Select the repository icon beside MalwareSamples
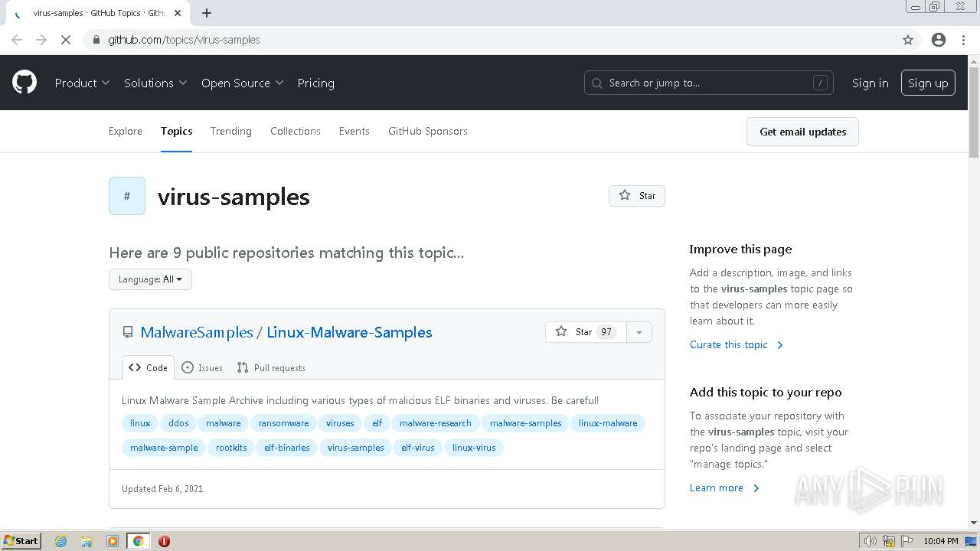Image resolution: width=980 pixels, height=551 pixels. (x=128, y=332)
